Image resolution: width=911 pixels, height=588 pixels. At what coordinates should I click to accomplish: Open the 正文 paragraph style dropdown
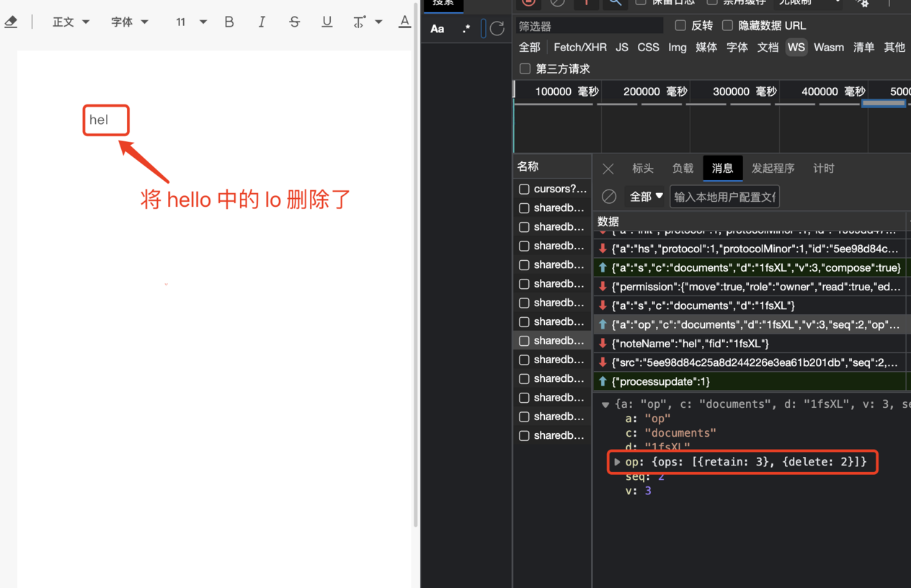[71, 22]
